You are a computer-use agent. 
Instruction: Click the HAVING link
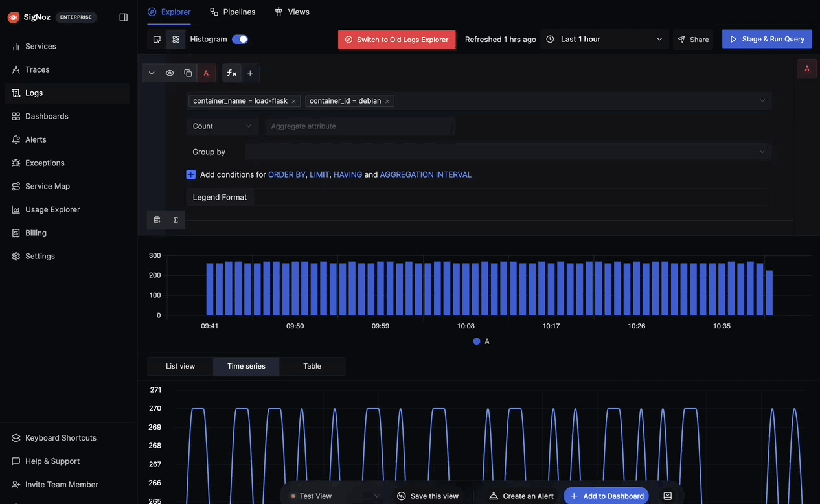[348, 175]
